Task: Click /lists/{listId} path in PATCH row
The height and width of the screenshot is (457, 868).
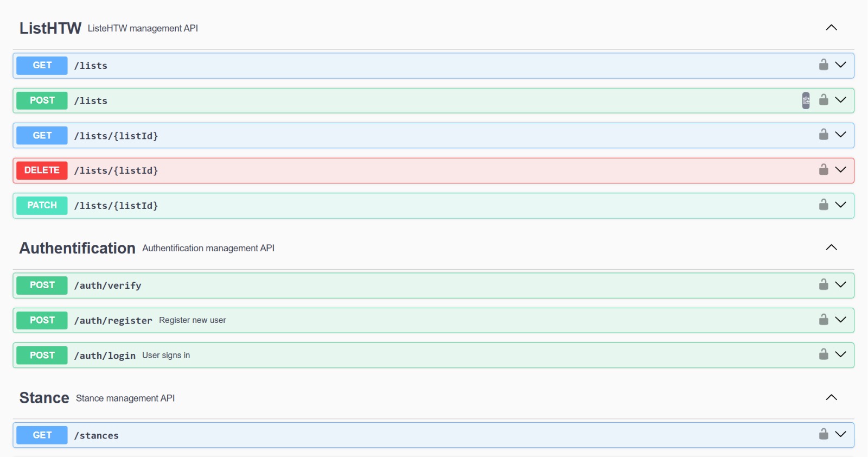Action: (116, 206)
